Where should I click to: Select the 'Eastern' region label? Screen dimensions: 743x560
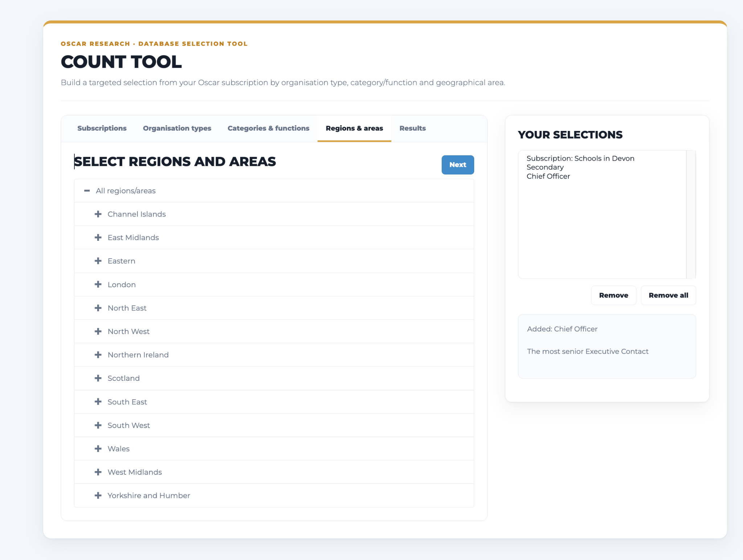coord(122,261)
